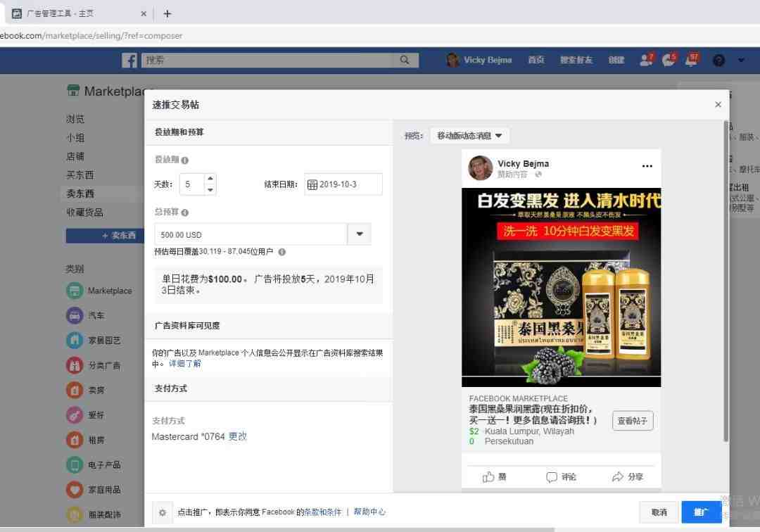This screenshot has height=532, width=760.
Task: Increase days with the up stepper arrow
Action: click(x=210, y=179)
